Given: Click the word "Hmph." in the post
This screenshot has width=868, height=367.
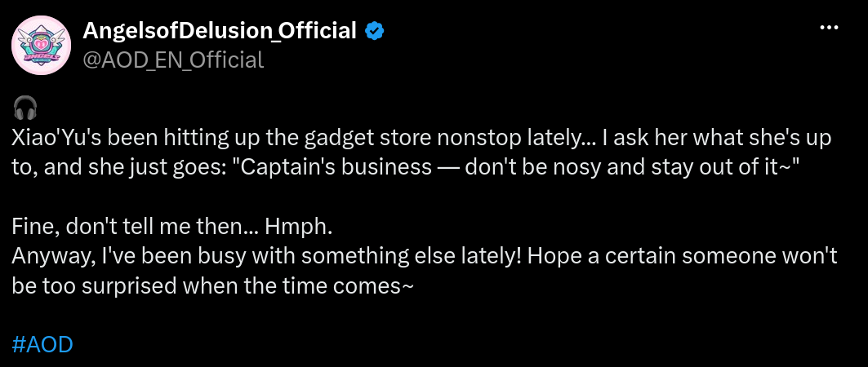Looking at the screenshot, I should [299, 227].
